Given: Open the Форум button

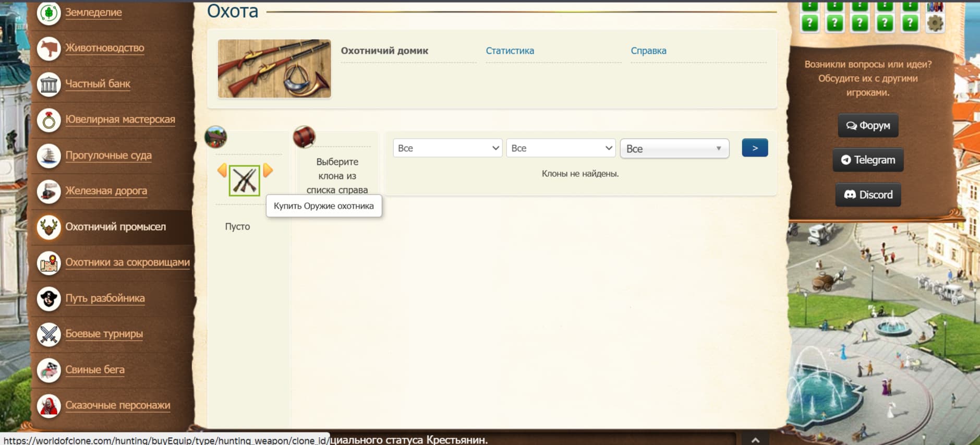Looking at the screenshot, I should [x=868, y=126].
